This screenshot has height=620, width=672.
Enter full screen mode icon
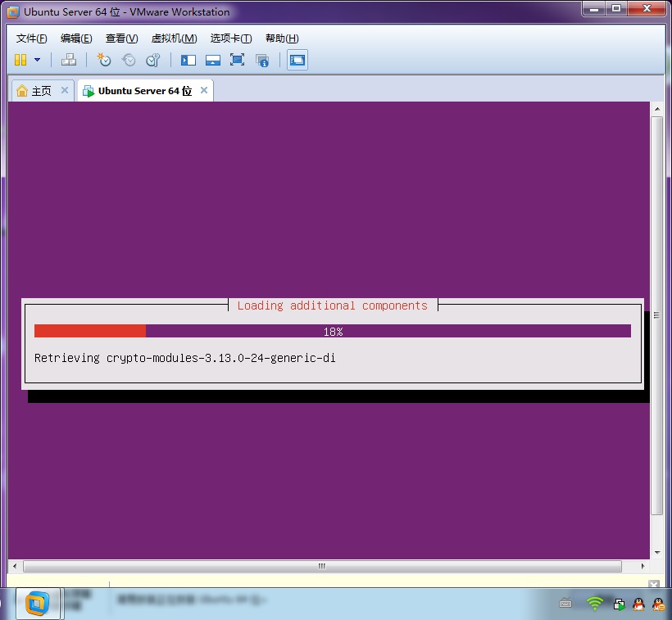pos(237,60)
